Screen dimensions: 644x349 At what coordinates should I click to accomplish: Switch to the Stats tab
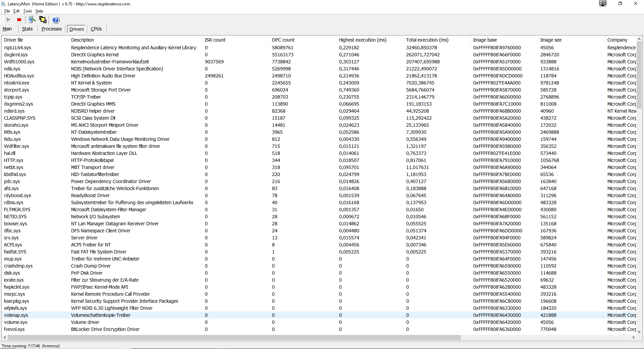pos(28,29)
